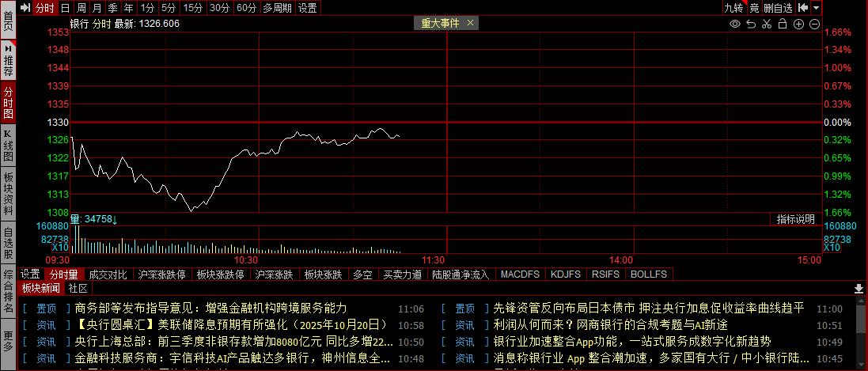The image size is (868, 371).
Task: Switch to 板块新闻 news tab
Action: click(x=41, y=288)
